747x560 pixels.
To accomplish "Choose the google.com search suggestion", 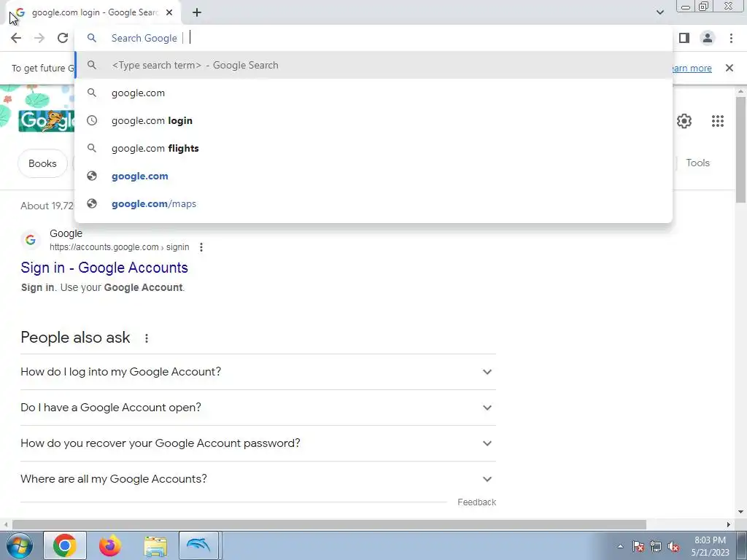I will [373, 93].
